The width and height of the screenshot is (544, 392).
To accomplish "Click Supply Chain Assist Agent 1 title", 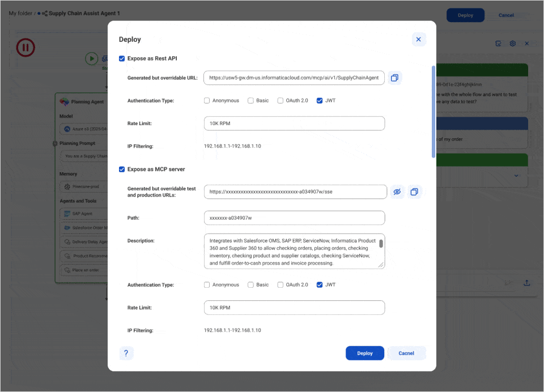I will pos(84,13).
